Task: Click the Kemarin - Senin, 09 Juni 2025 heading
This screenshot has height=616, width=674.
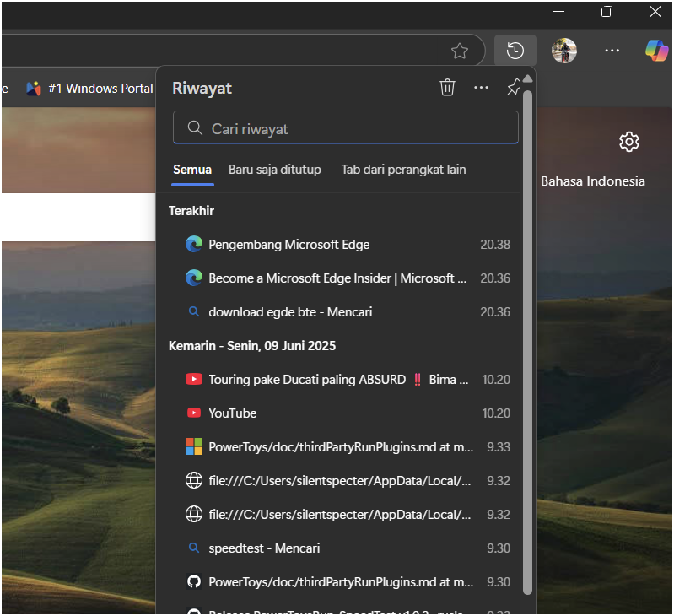Action: pos(252,346)
